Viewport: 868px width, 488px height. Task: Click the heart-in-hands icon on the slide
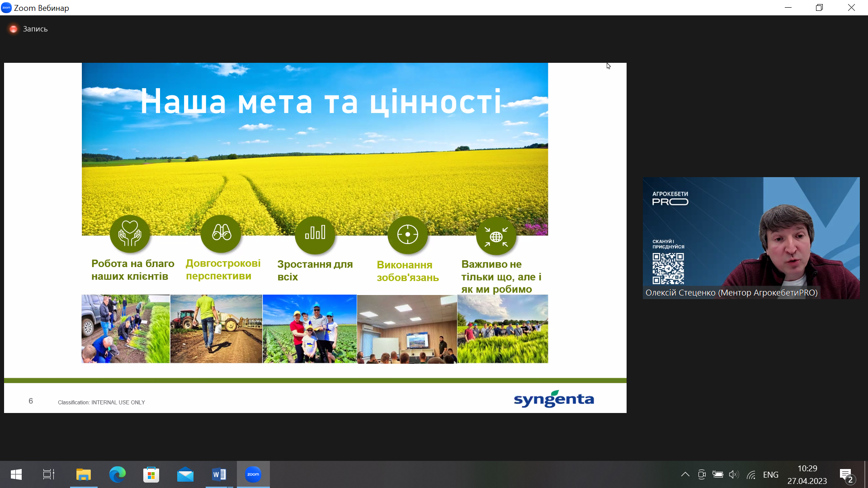click(x=130, y=234)
